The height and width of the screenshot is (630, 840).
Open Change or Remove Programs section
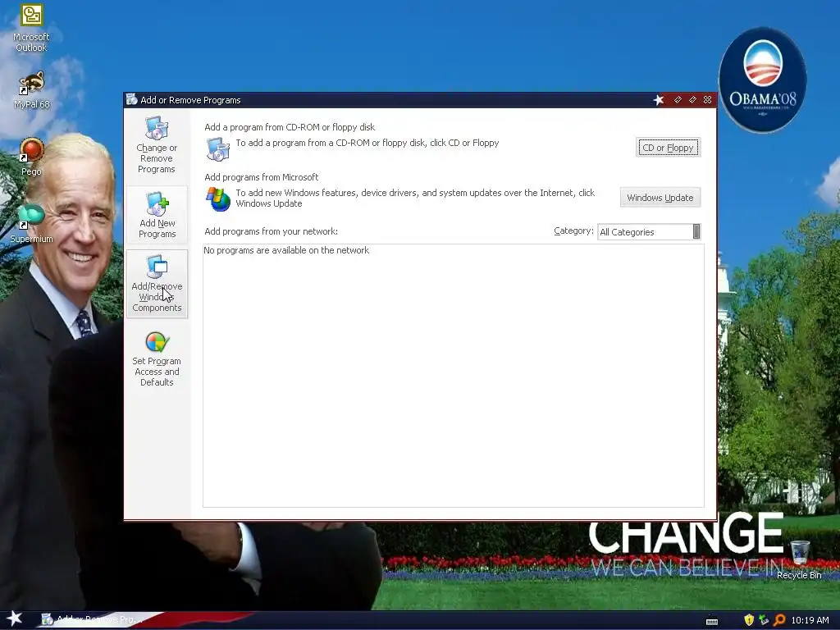[x=157, y=145]
